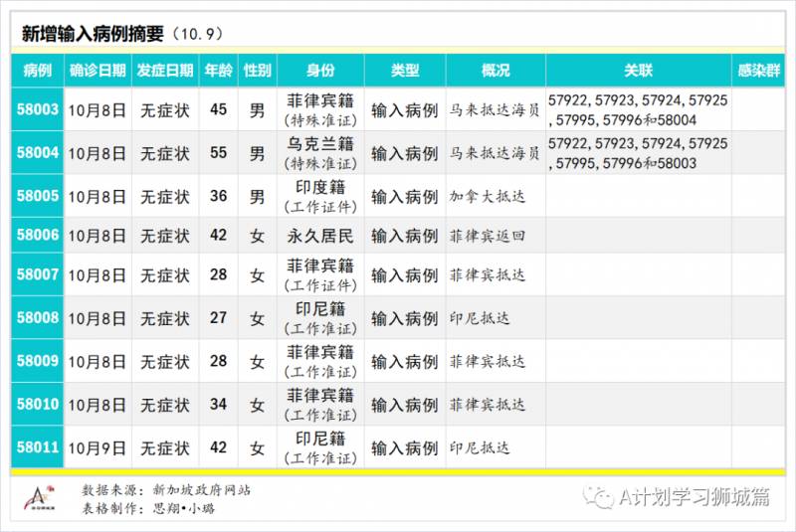
Task: Click the 性别 column header
Action: pos(258,70)
